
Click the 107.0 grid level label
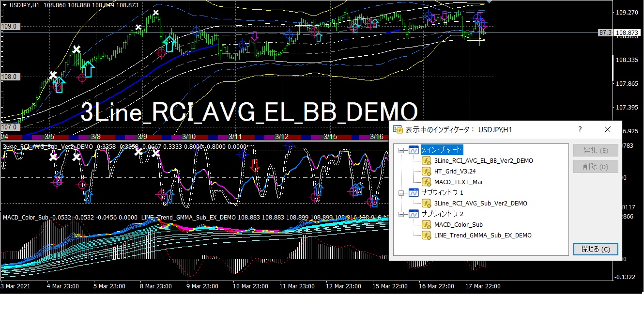click(10, 127)
